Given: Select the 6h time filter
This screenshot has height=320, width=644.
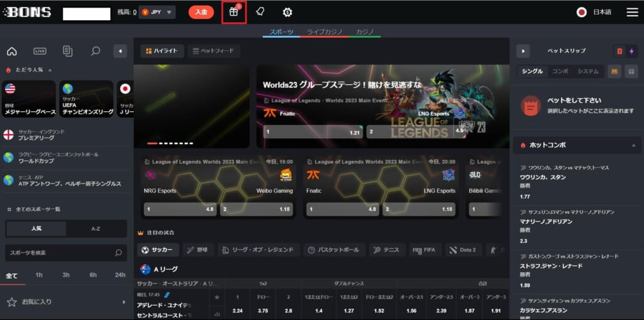Looking at the screenshot, I should (x=93, y=275).
